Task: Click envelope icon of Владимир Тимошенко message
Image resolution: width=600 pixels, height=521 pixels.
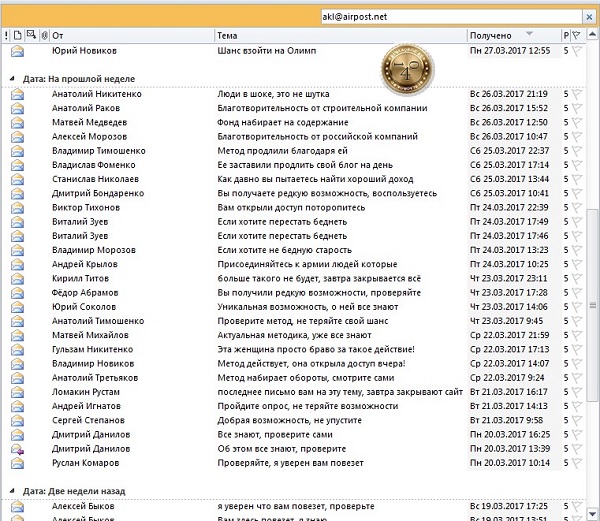Action: [x=17, y=151]
